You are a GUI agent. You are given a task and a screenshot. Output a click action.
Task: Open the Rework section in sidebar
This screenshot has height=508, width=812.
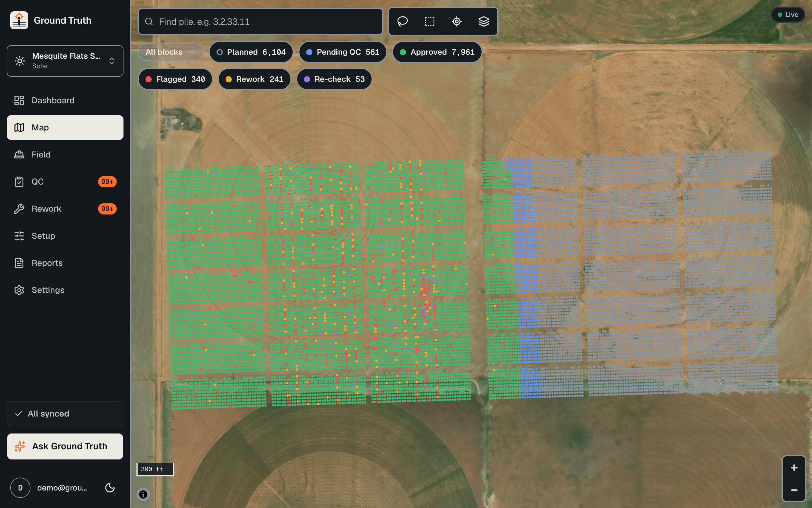(65, 209)
